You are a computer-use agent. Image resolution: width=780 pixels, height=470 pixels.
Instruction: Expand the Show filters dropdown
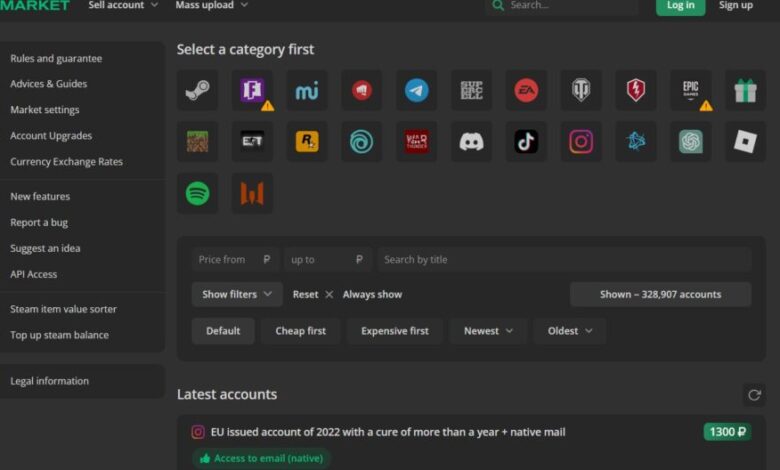[x=237, y=294]
